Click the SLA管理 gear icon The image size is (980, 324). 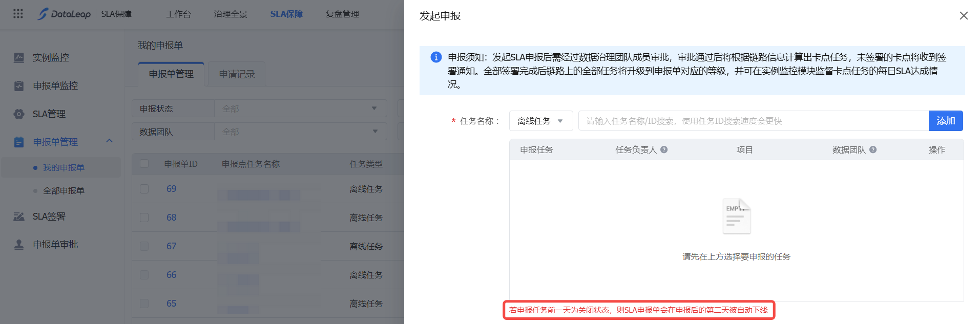(x=19, y=114)
